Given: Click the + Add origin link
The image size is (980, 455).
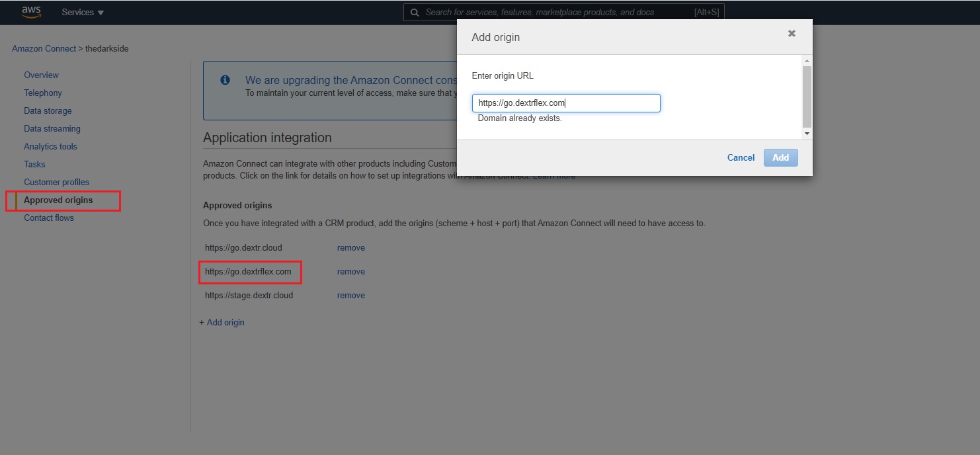Looking at the screenshot, I should [222, 323].
